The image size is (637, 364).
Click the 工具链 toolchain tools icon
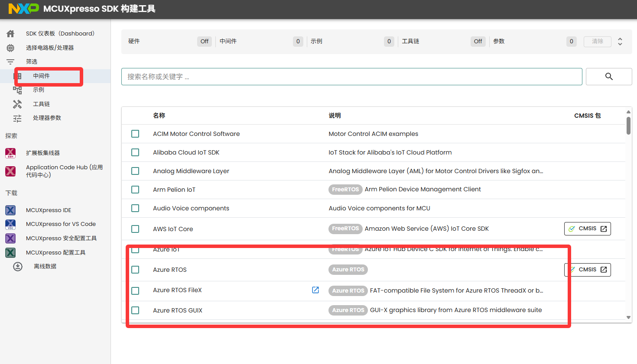(x=17, y=104)
